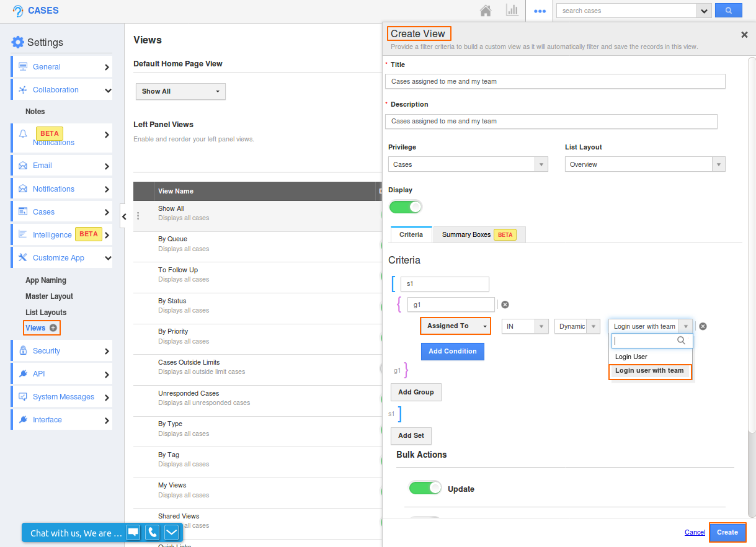Click the phone icon in the chat widget
The height and width of the screenshot is (547, 756).
(x=152, y=532)
